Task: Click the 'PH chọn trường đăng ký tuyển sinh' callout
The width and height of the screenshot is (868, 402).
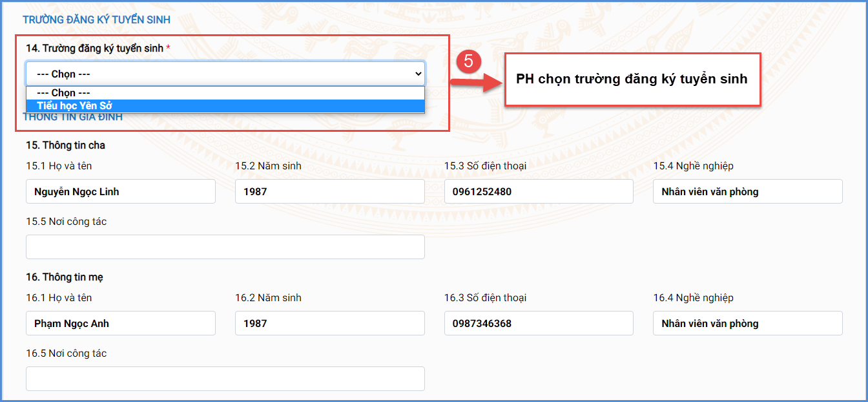Action: (x=632, y=79)
